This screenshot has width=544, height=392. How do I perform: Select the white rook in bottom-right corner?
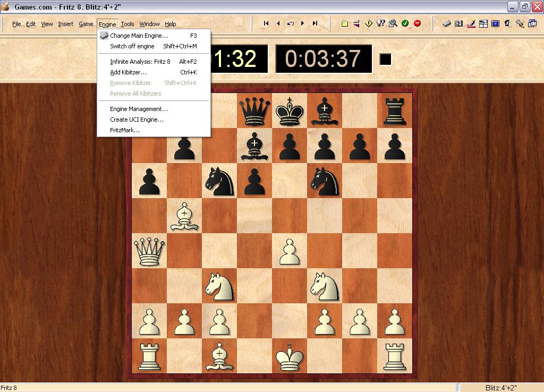(x=395, y=356)
